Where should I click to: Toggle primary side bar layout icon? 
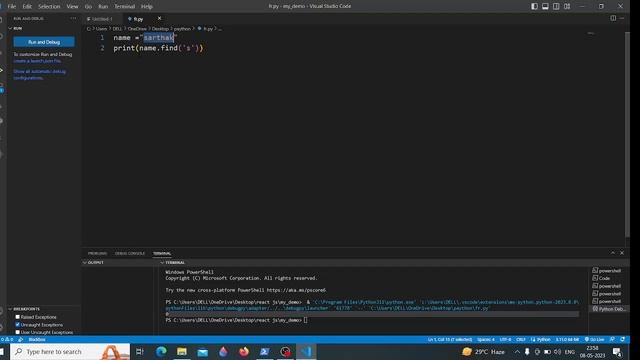pyautogui.click(x=534, y=6)
